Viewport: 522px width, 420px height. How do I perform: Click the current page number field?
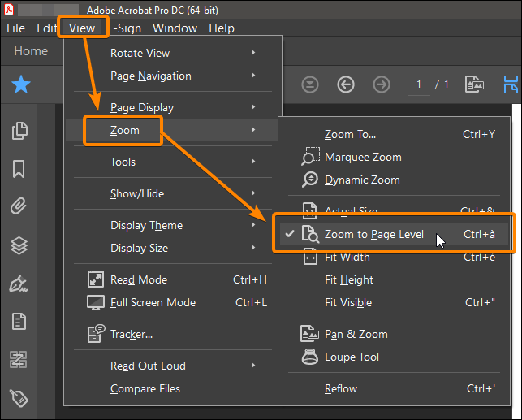tap(419, 84)
